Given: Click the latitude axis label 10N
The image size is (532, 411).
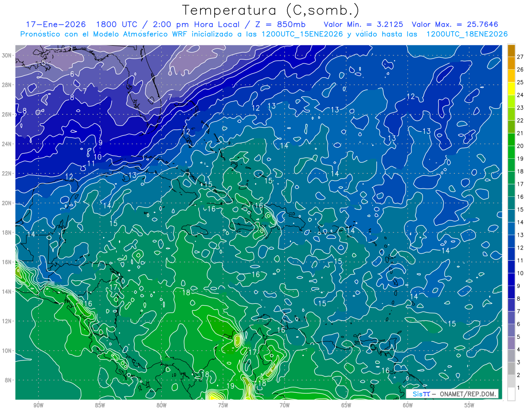Looking at the screenshot, I should [7, 351].
